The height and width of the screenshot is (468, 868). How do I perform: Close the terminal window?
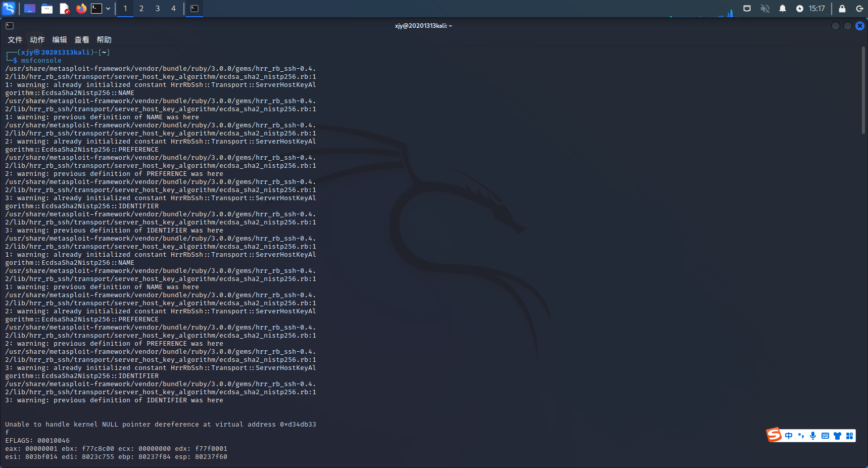point(860,26)
